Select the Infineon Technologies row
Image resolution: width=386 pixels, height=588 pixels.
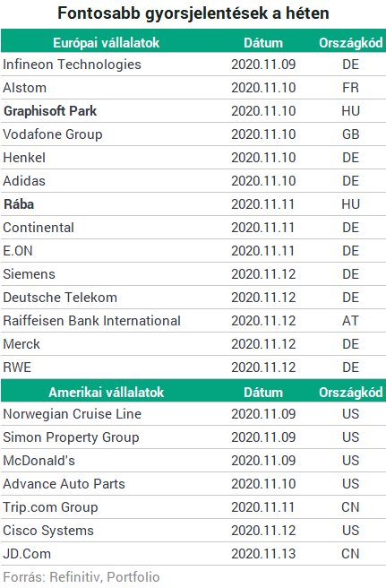[193, 65]
